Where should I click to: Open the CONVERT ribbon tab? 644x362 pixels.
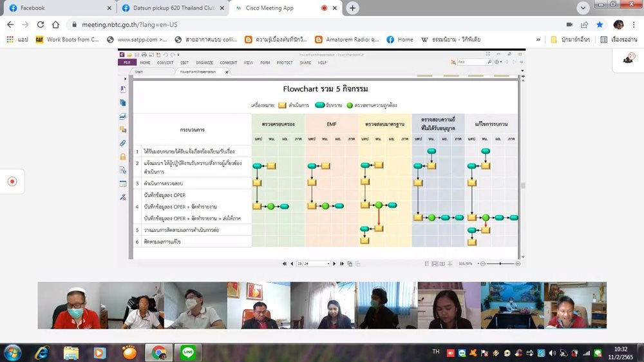click(165, 63)
